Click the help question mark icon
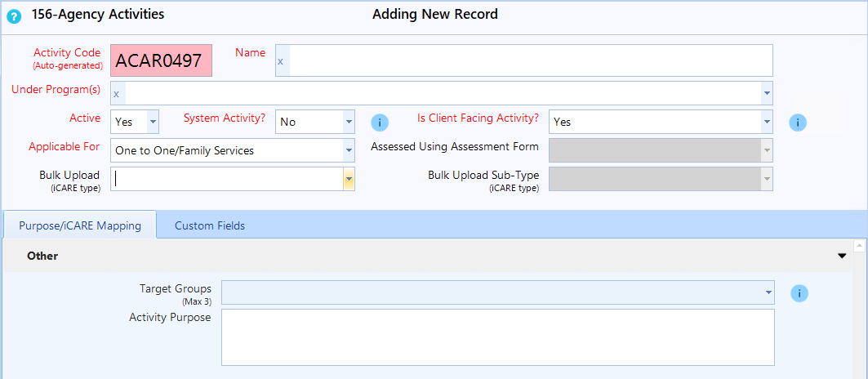 [x=14, y=16]
